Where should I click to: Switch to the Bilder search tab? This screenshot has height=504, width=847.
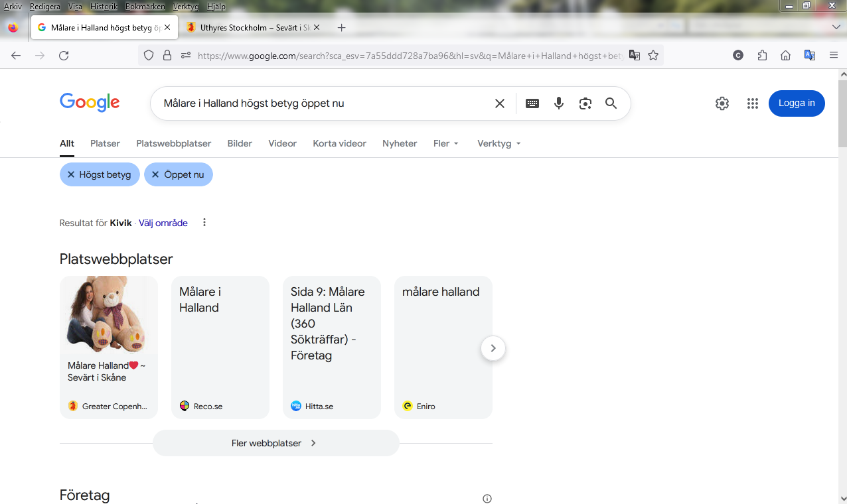click(x=240, y=143)
